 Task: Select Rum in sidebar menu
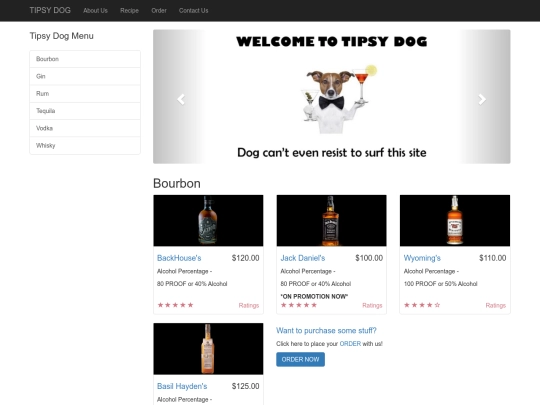[x=85, y=94]
